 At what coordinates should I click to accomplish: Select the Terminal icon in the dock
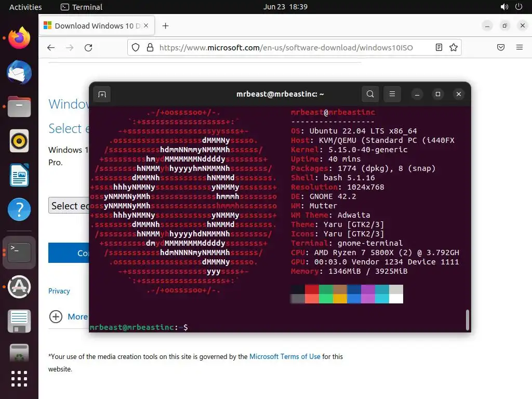pos(19,252)
